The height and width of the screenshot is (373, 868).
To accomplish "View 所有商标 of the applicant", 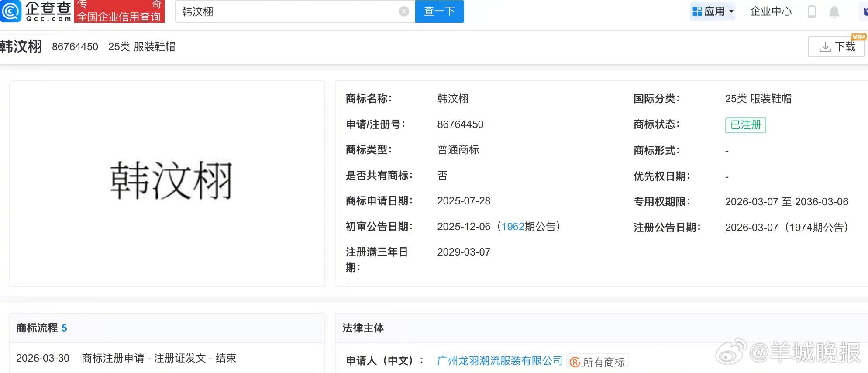I will [597, 362].
